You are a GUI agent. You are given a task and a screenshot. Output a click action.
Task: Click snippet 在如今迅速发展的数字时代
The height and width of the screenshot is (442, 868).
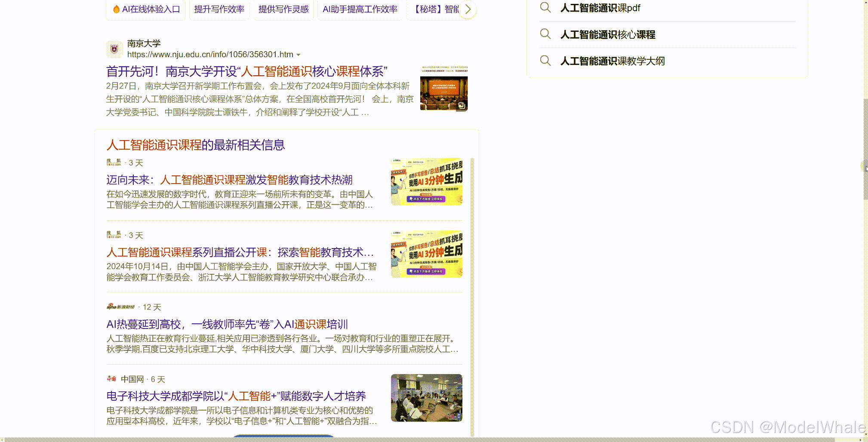240,200
